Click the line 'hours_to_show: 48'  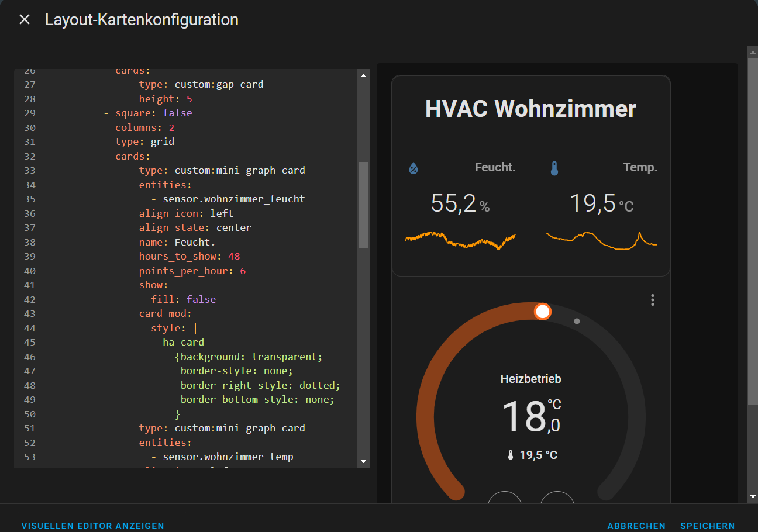tap(189, 256)
